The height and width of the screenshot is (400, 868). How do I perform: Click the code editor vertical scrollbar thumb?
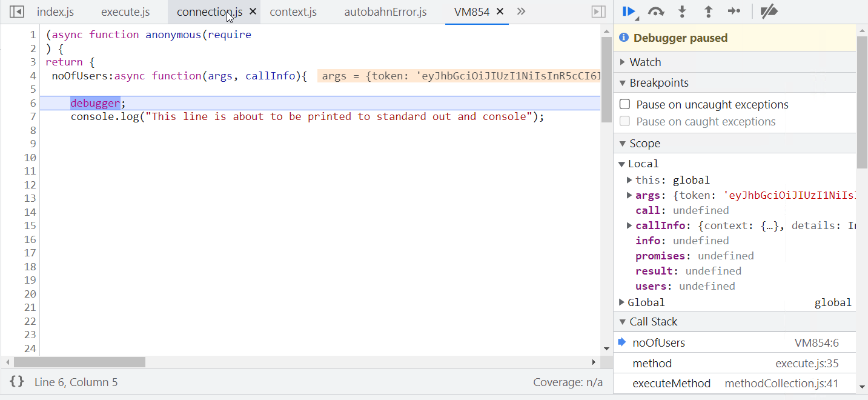coord(606,79)
